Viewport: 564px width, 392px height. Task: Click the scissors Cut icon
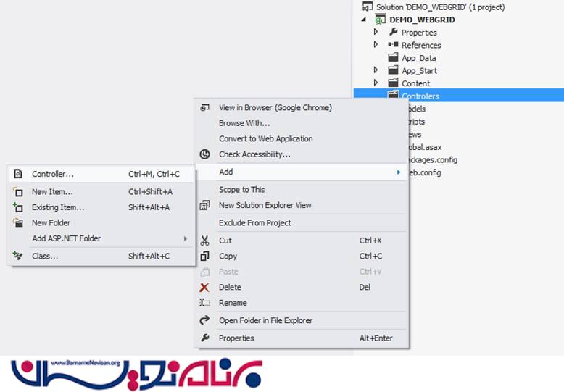(x=204, y=241)
